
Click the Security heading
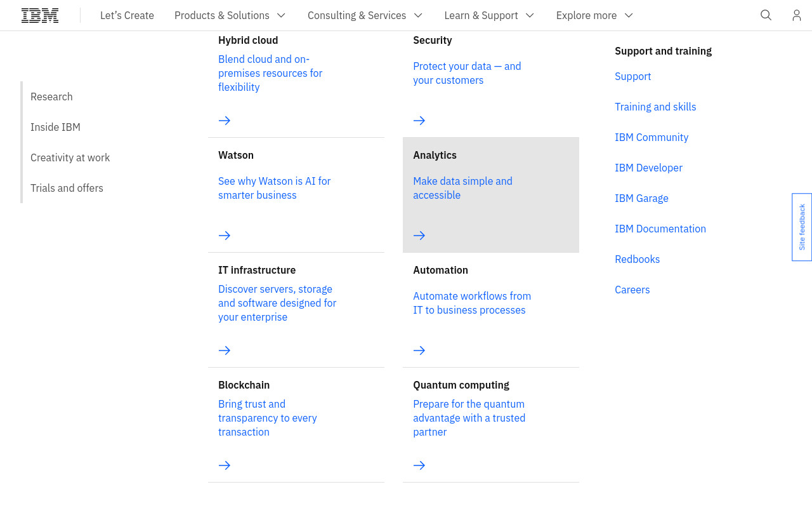pyautogui.click(x=433, y=40)
